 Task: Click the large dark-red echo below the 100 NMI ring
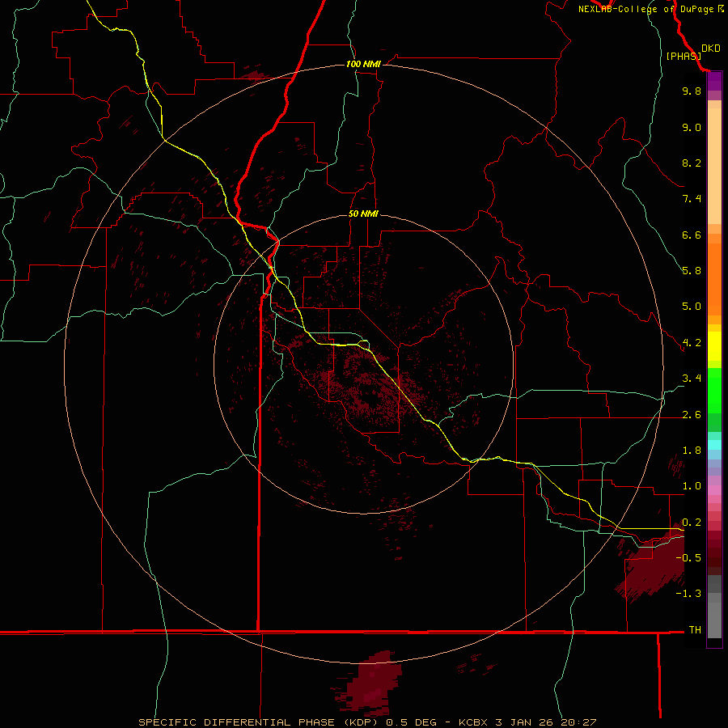tap(369, 684)
